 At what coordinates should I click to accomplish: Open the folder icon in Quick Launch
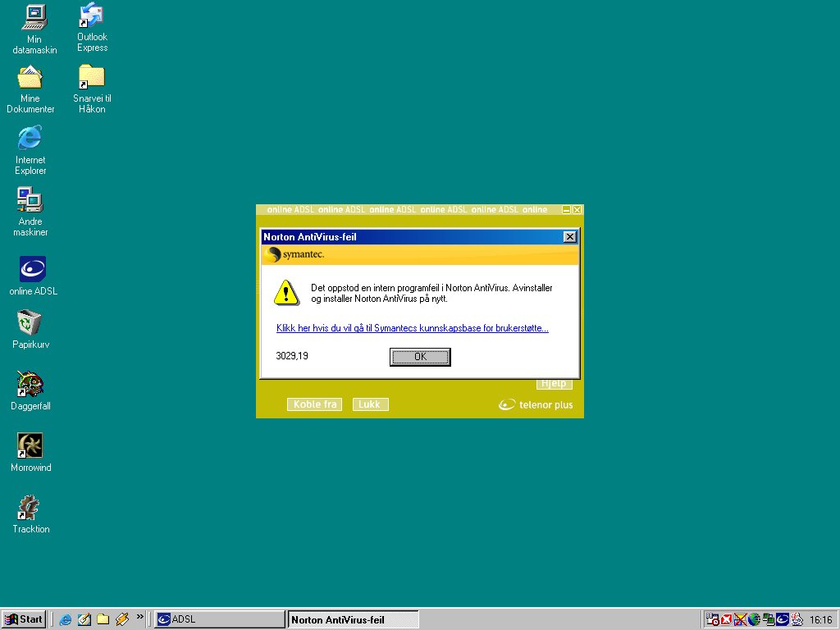point(103,620)
